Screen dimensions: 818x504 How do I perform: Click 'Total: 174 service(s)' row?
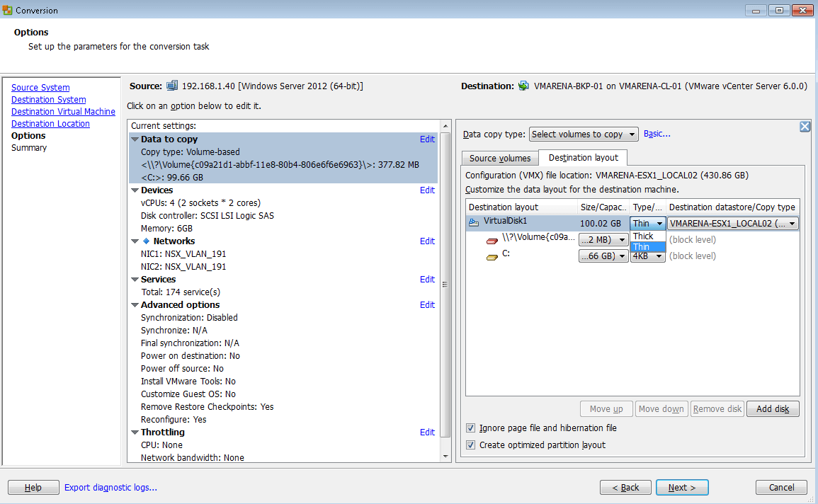tap(181, 292)
